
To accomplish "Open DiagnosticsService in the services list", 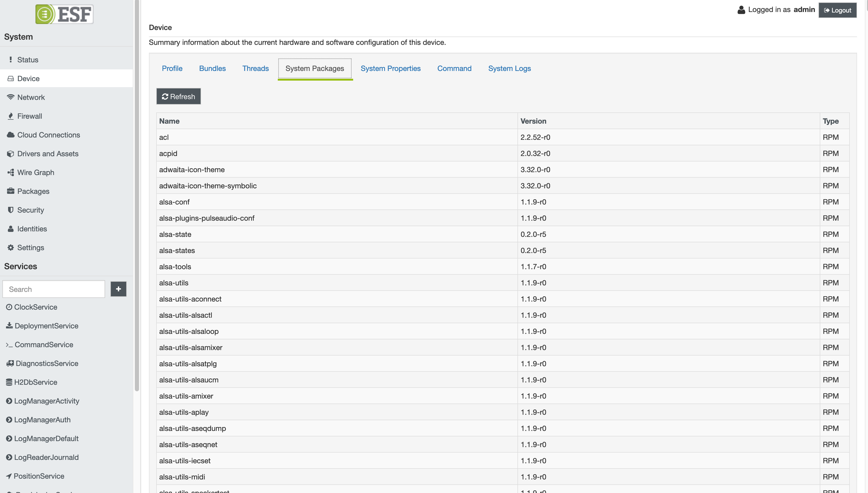I will pyautogui.click(x=47, y=363).
